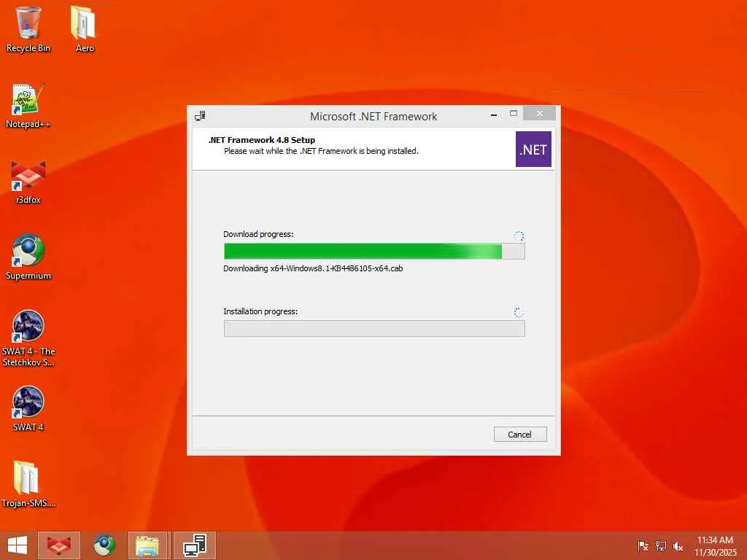Viewport: 747px width, 560px height.
Task: Open the Windows Start button
Action: 18,545
